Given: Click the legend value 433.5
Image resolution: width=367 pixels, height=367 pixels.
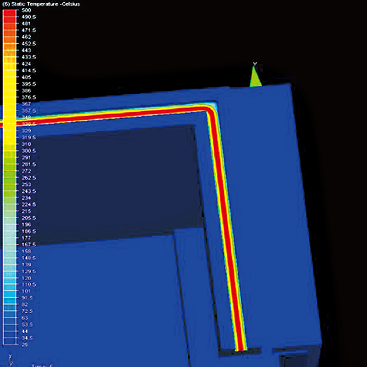Looking at the screenshot, I should click(29, 57).
